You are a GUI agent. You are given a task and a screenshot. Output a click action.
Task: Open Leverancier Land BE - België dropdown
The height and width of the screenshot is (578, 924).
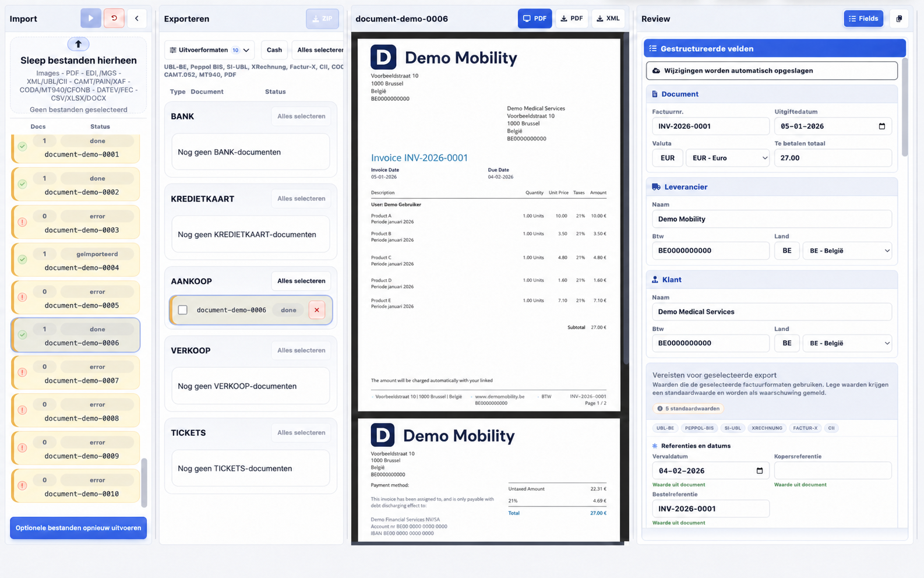848,251
